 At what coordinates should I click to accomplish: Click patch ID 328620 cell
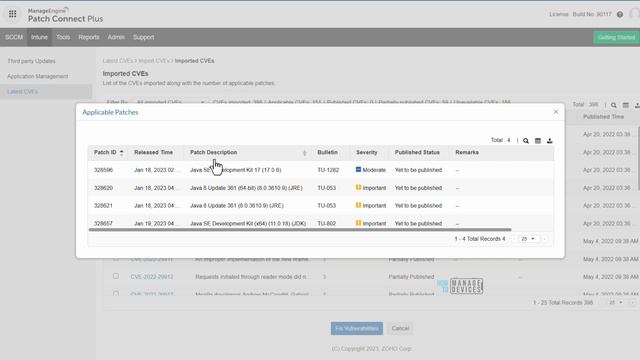pos(103,188)
